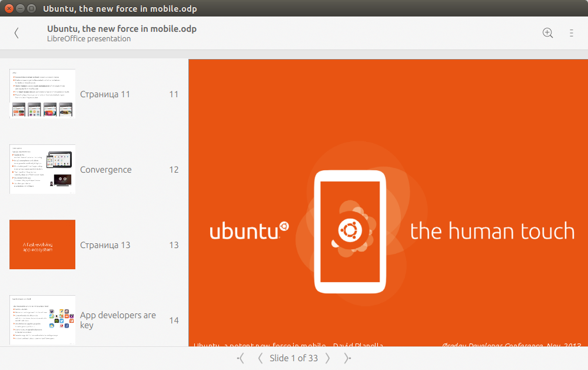Pick the slide 14 thumbnail with app icons

[42, 320]
